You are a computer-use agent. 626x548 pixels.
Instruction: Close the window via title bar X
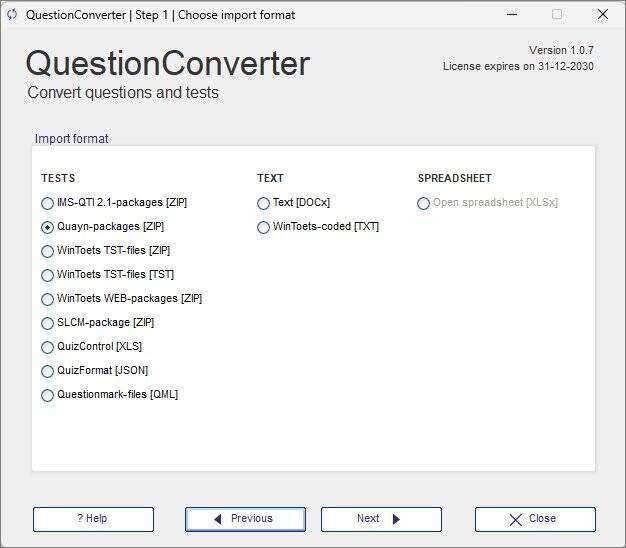(603, 14)
